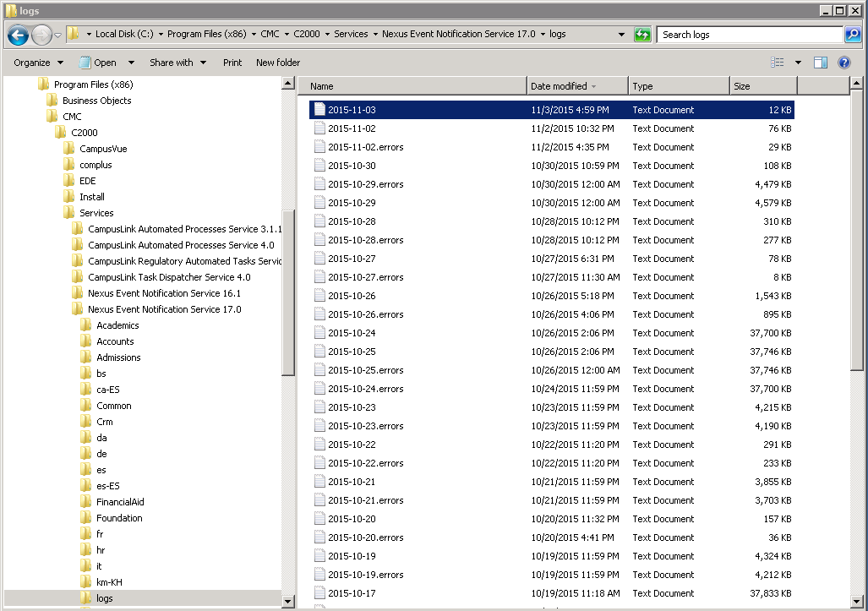Open the Help question mark icon
868x611 pixels.
coord(843,63)
